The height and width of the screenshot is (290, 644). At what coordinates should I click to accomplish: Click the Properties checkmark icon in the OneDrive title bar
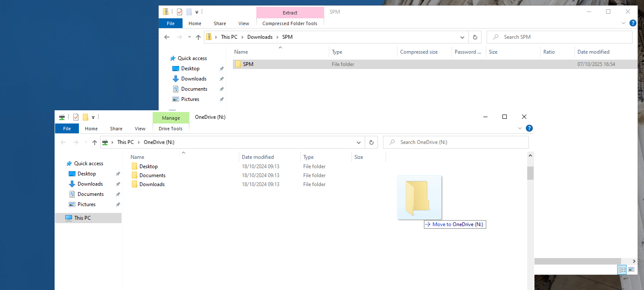(x=76, y=117)
